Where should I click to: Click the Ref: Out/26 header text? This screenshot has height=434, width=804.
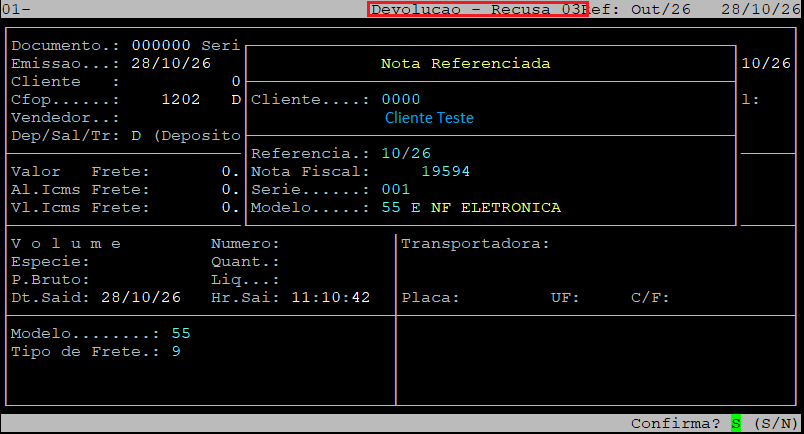click(641, 10)
